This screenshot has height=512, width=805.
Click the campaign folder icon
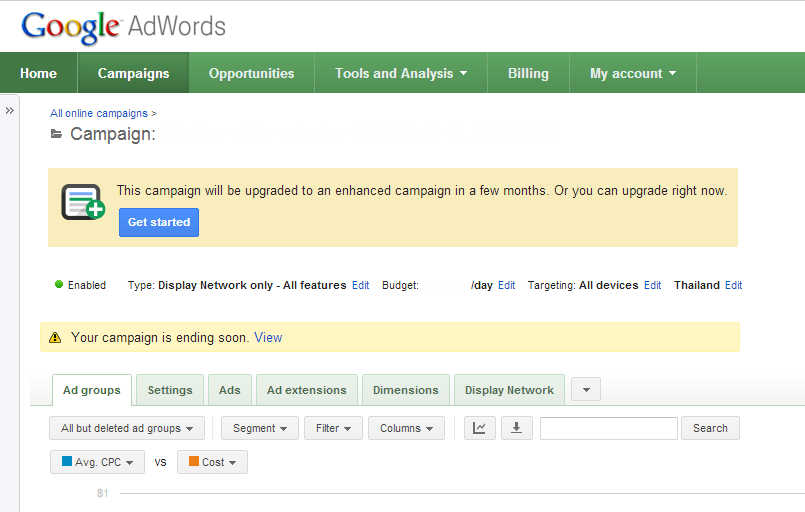56,134
